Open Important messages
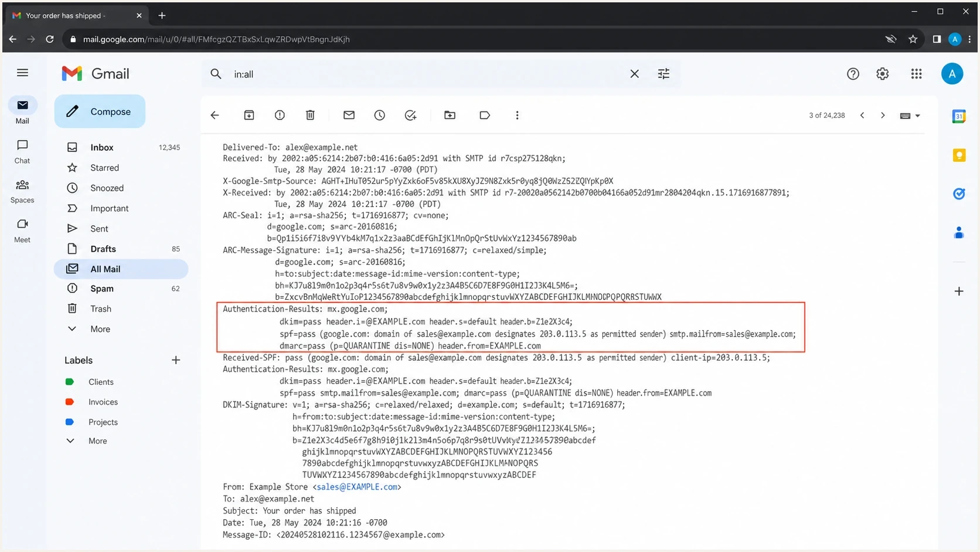 (121, 208)
